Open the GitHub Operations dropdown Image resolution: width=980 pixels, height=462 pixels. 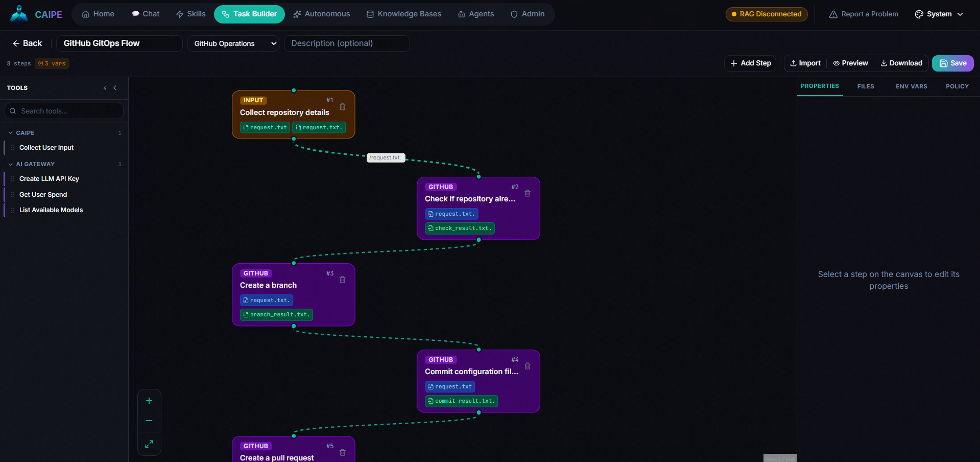coord(233,43)
